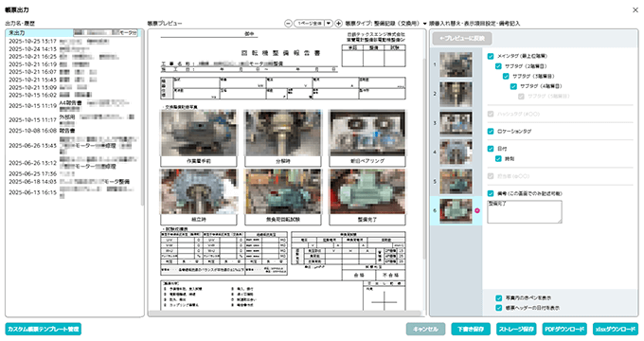The width and height of the screenshot is (644, 341).
Task: Select history entry 2025-06-13 16:15
Action: [73, 192]
